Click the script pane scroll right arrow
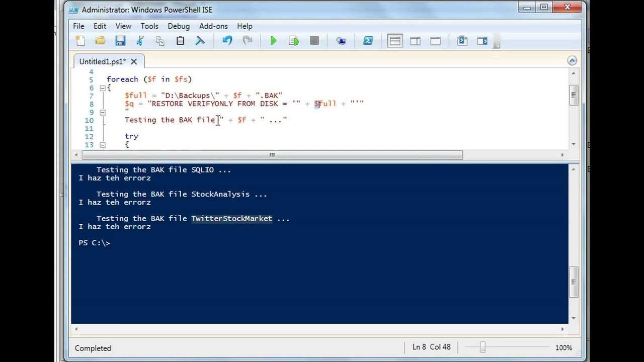This screenshot has height=362, width=644. click(x=562, y=155)
